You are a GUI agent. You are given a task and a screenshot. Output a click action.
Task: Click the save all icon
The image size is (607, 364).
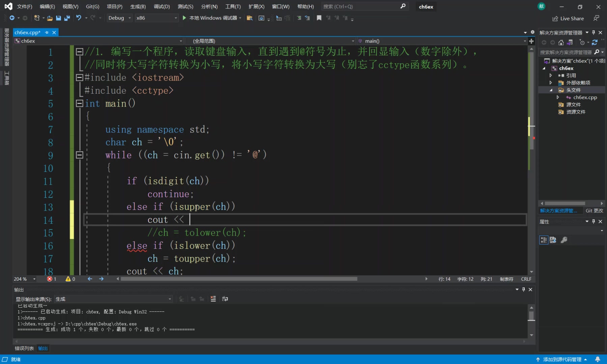tap(67, 18)
